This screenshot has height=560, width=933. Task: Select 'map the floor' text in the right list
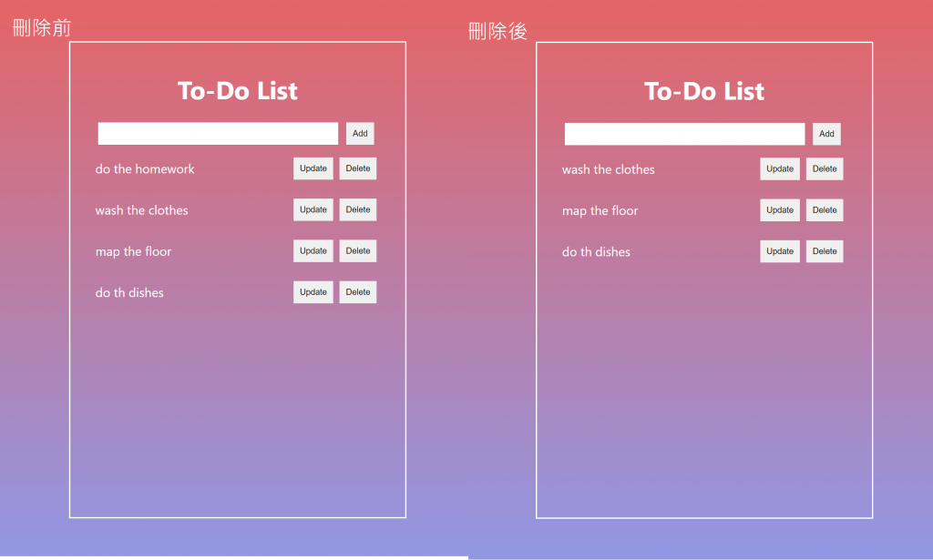point(600,211)
